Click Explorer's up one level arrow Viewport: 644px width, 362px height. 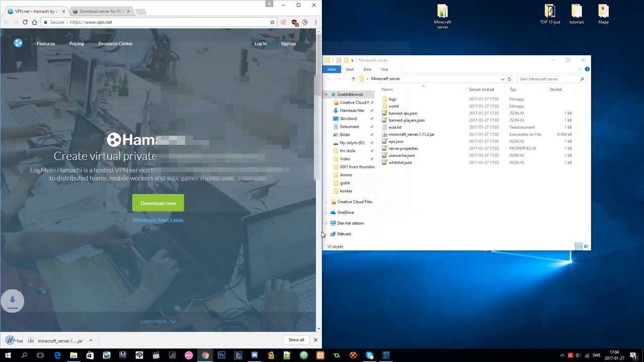click(353, 79)
